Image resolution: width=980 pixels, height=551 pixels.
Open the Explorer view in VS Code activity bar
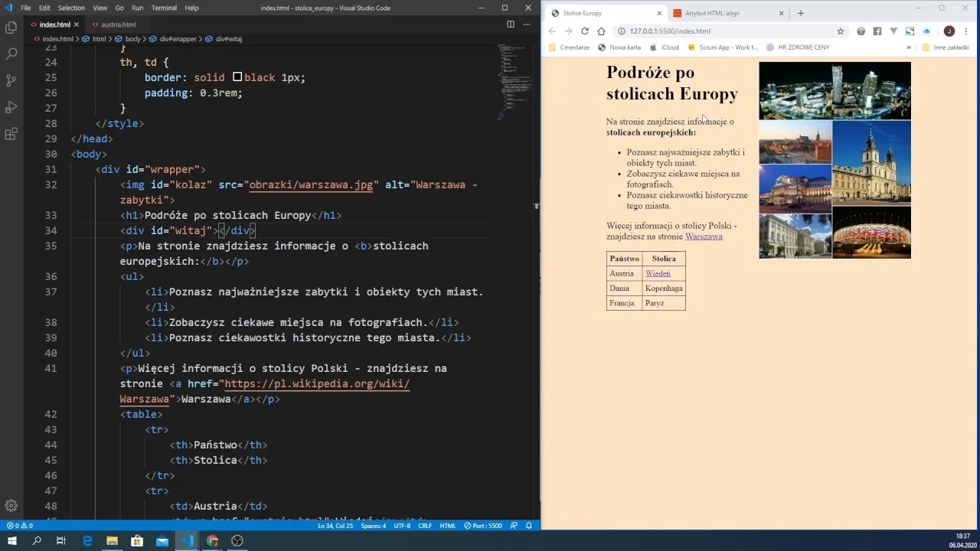11,28
